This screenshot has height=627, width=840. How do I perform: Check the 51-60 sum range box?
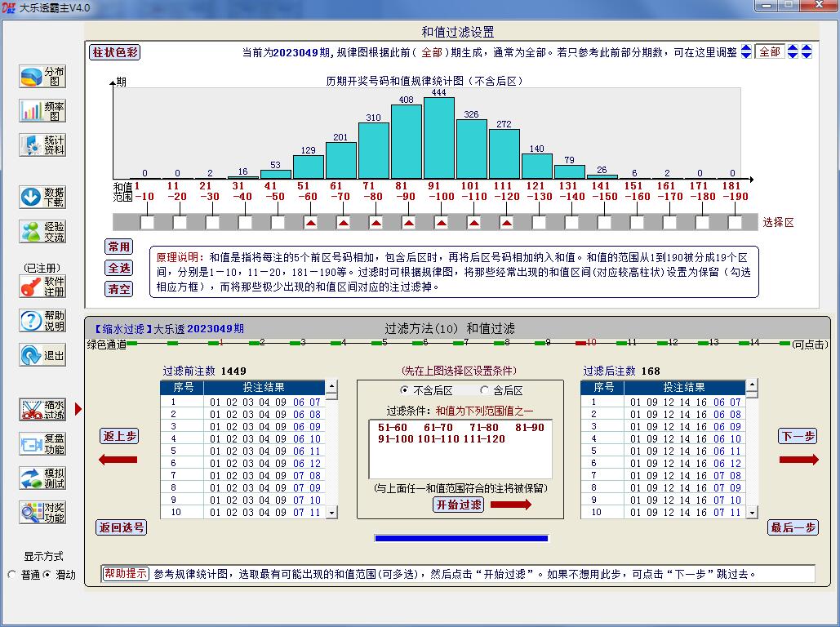[x=310, y=222]
